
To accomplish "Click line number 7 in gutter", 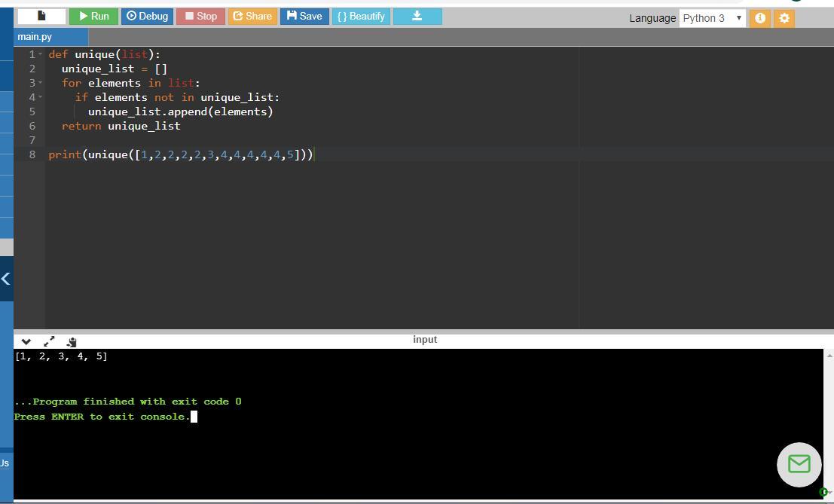I will click(x=32, y=140).
